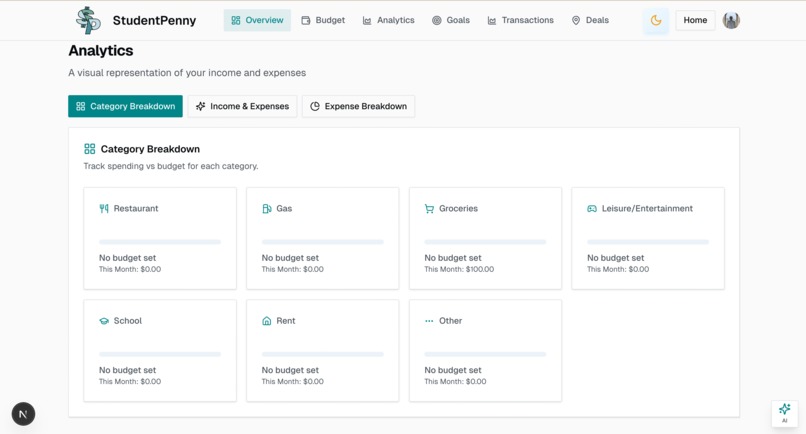
Task: Click the Leisure/Entertainment budget progress bar
Action: coord(648,242)
